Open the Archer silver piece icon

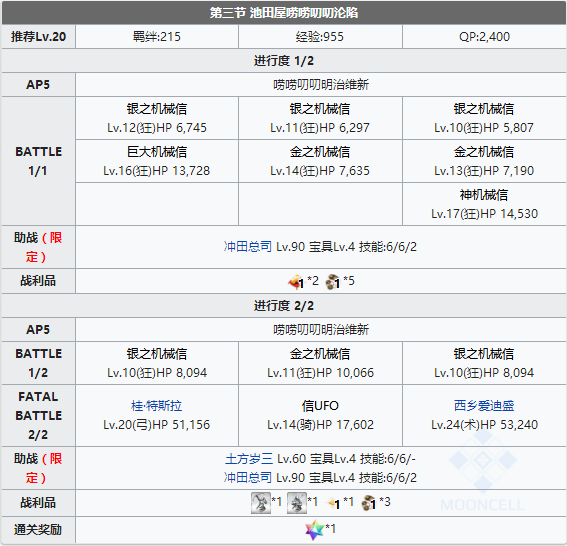pos(261,503)
